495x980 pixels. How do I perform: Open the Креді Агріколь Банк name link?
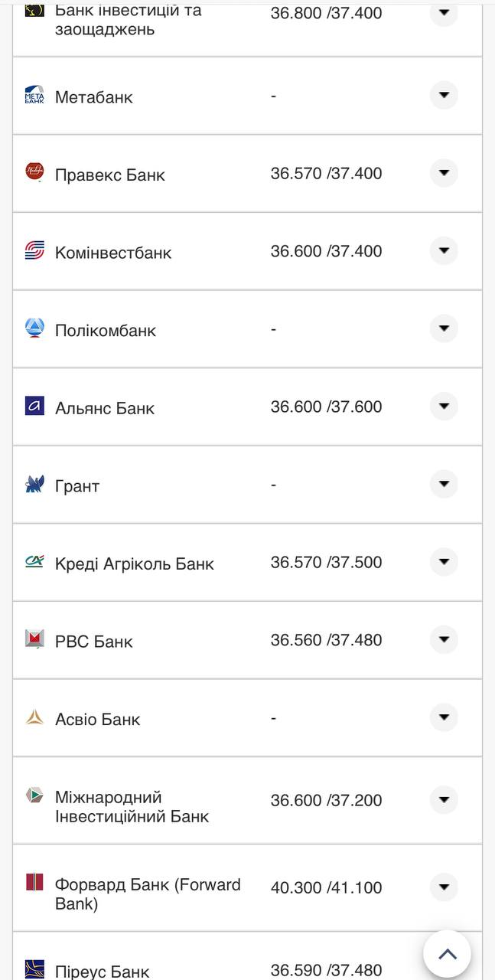(135, 564)
